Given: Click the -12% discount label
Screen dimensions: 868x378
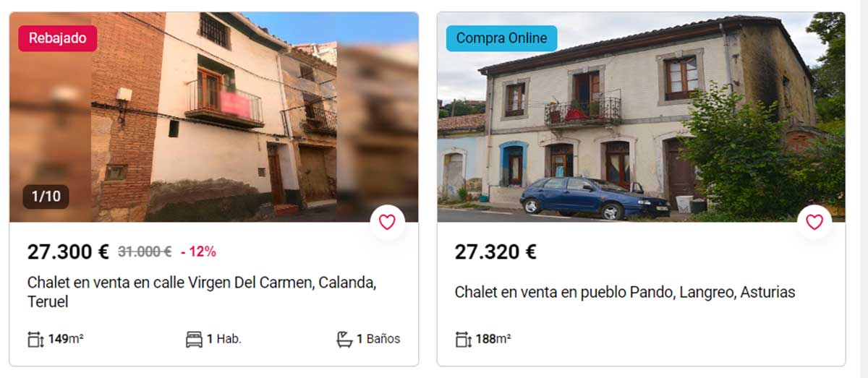Looking at the screenshot, I should point(198,252).
